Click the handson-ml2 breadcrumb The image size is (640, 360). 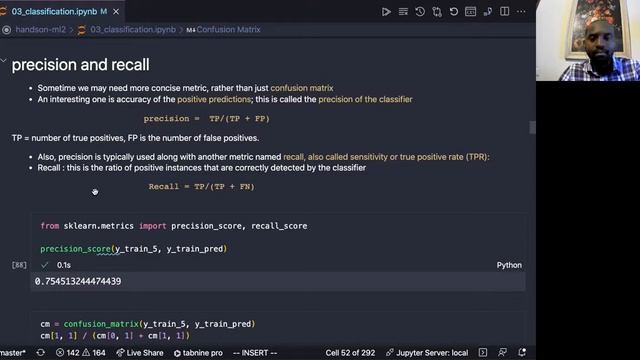tap(40, 29)
